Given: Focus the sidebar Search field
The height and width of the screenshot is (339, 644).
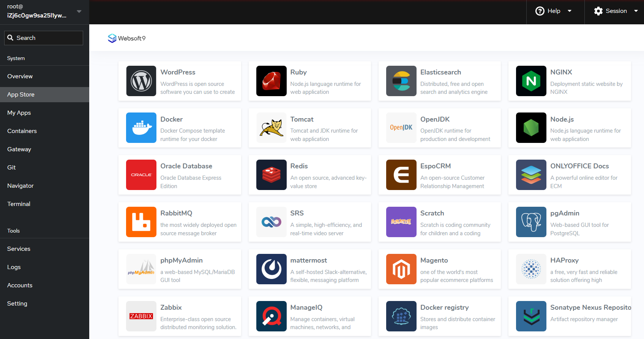Looking at the screenshot, I should (44, 38).
